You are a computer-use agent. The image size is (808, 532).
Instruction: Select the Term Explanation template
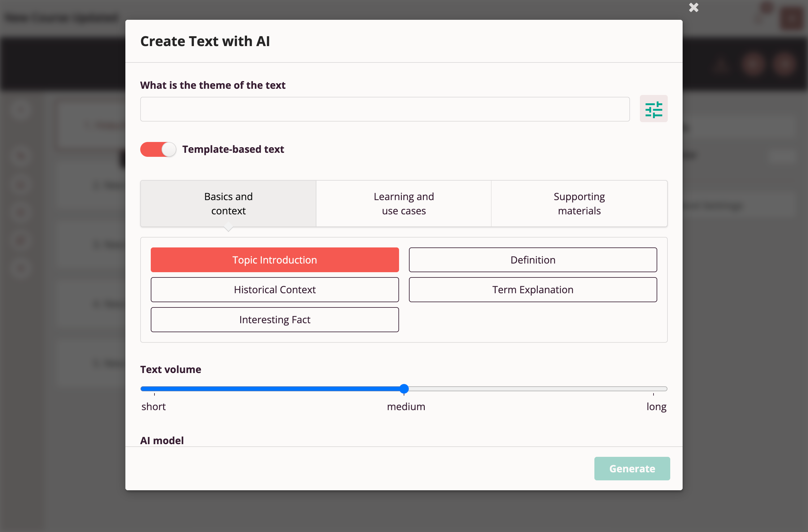[533, 290]
